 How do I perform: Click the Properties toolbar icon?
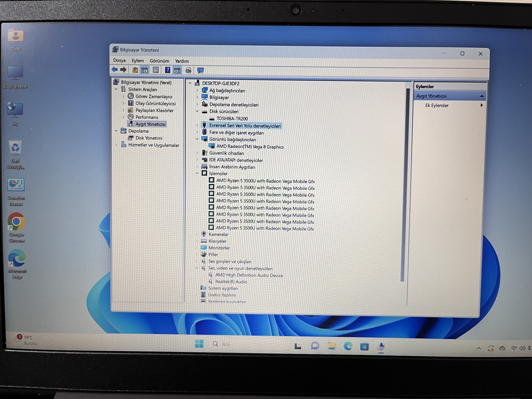pyautogui.click(x=156, y=70)
